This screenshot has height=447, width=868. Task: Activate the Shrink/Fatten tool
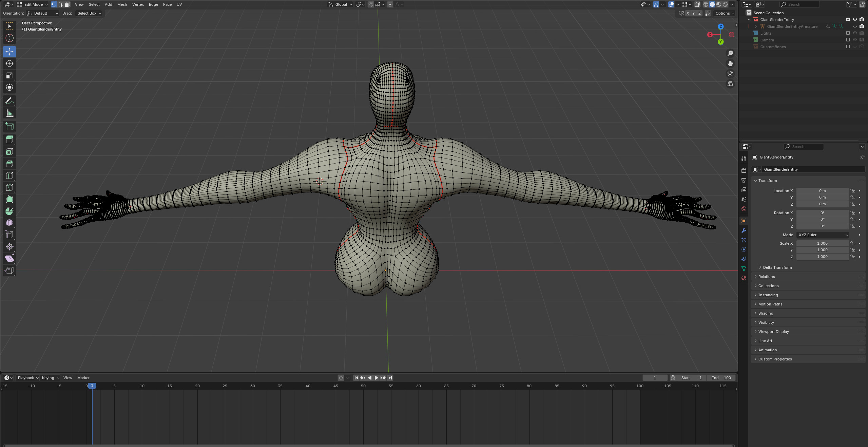9,246
